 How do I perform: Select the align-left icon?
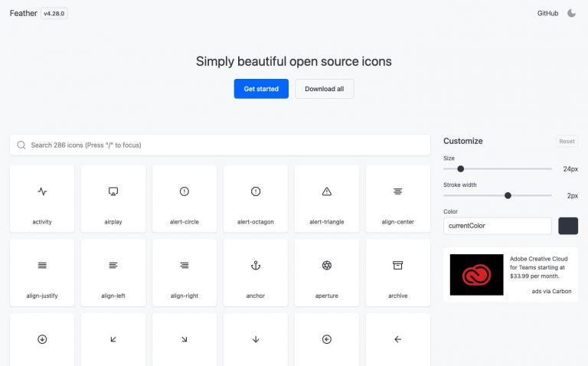[x=113, y=272]
